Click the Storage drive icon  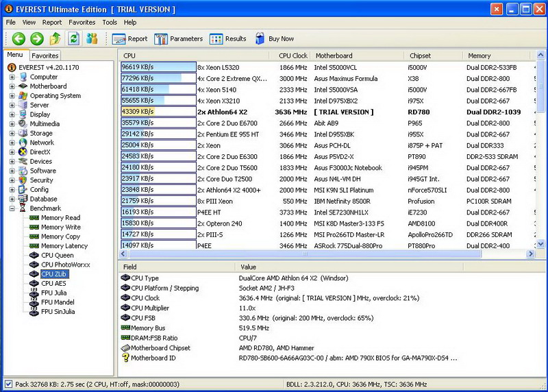[x=23, y=133]
